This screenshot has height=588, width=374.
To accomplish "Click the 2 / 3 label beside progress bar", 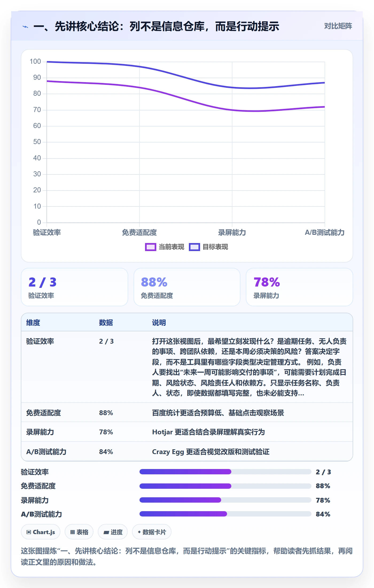I will click(323, 472).
